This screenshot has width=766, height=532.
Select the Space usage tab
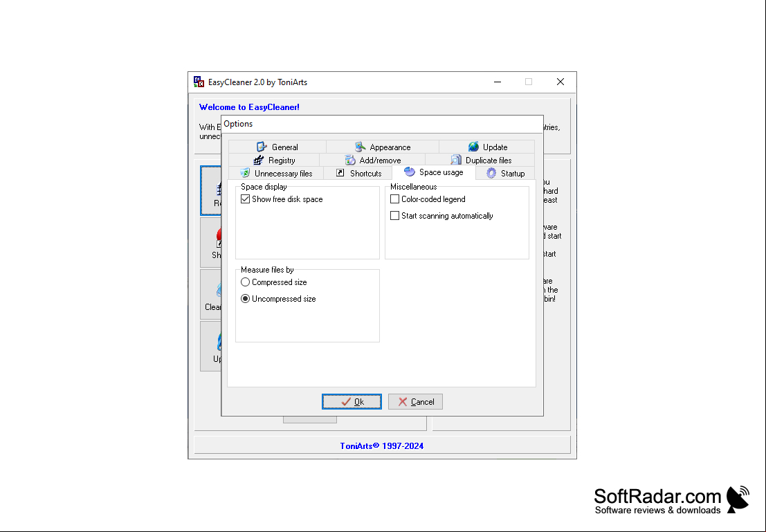(434, 172)
